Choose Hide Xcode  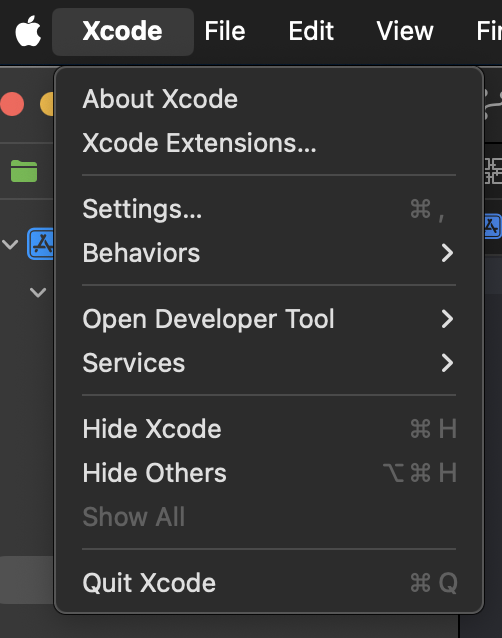point(269,428)
